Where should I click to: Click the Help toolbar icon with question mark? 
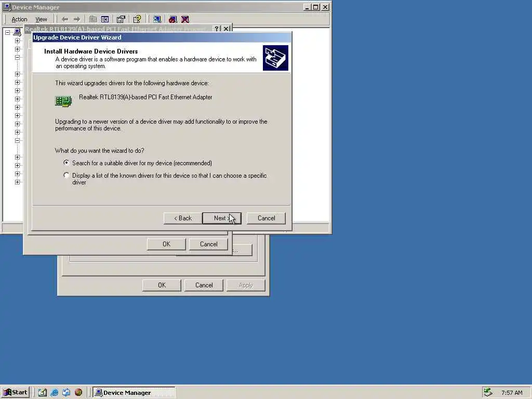coord(137,19)
